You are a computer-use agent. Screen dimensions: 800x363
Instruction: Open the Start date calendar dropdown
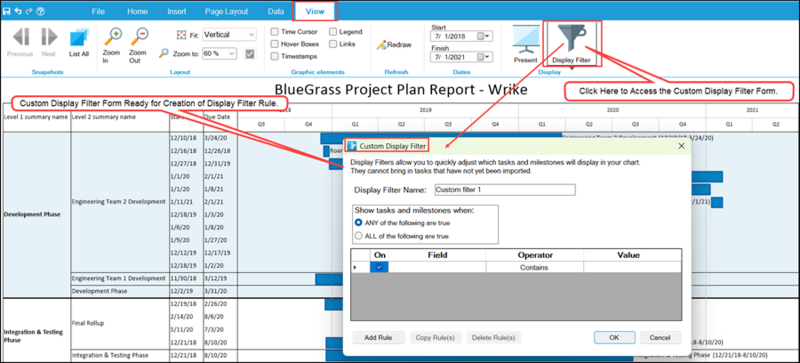click(x=484, y=36)
